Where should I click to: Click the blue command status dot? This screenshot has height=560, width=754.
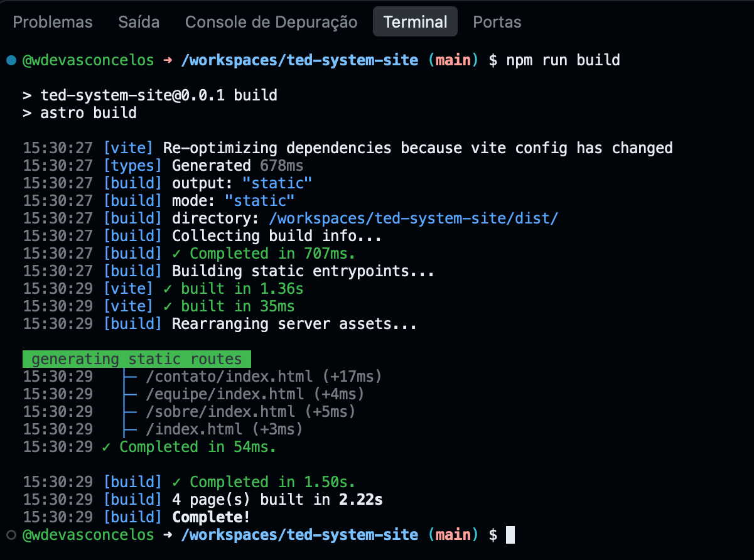click(11, 60)
